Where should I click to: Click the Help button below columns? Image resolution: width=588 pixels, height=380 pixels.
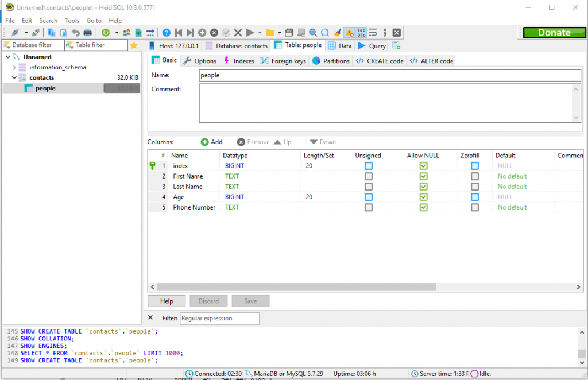(x=167, y=301)
